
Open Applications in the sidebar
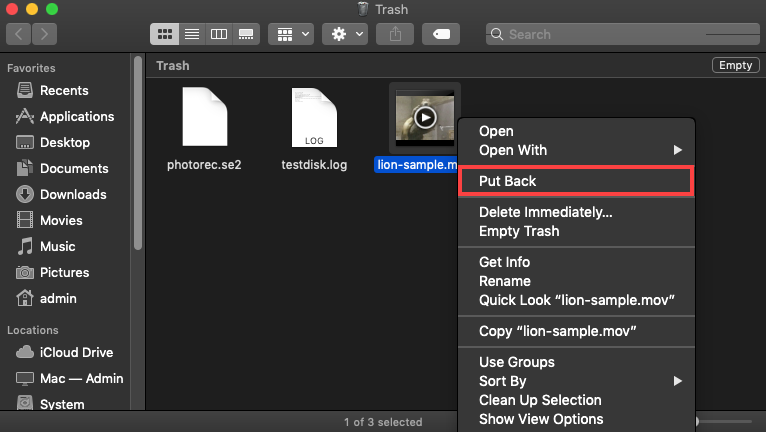tap(77, 116)
